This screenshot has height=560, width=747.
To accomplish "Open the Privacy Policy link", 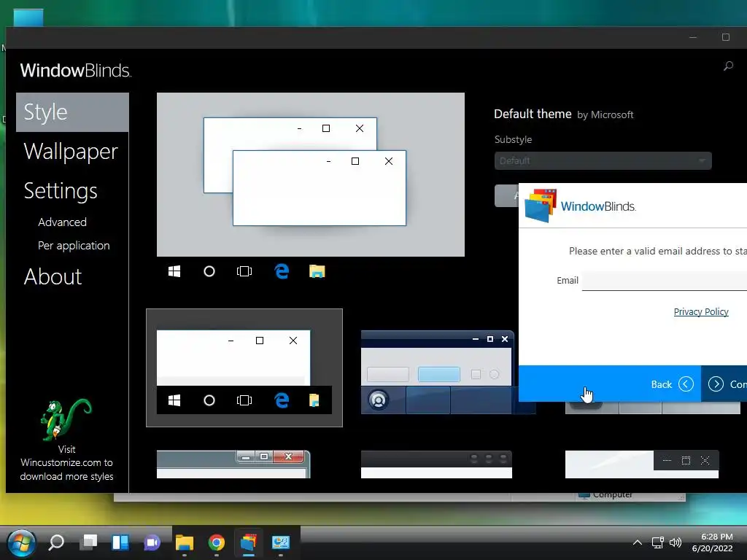I will pos(701,311).
